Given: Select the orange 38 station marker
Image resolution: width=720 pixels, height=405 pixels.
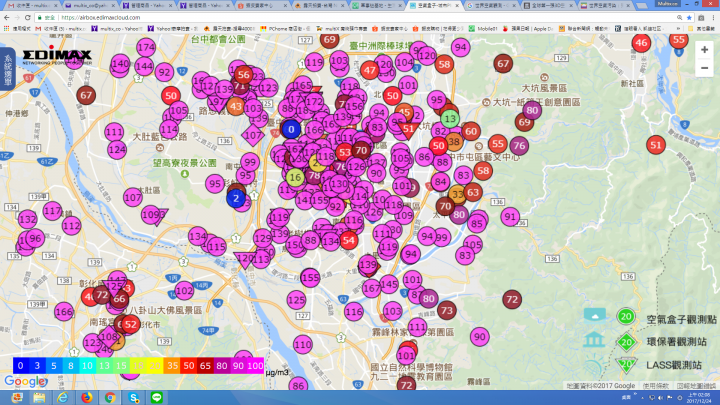Looking at the screenshot, I should [x=454, y=141].
